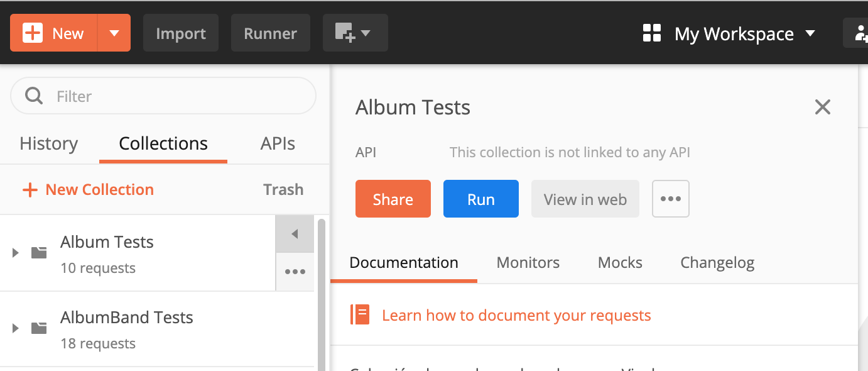The width and height of the screenshot is (868, 371).
Task: Click the invite user icon
Action: [857, 33]
